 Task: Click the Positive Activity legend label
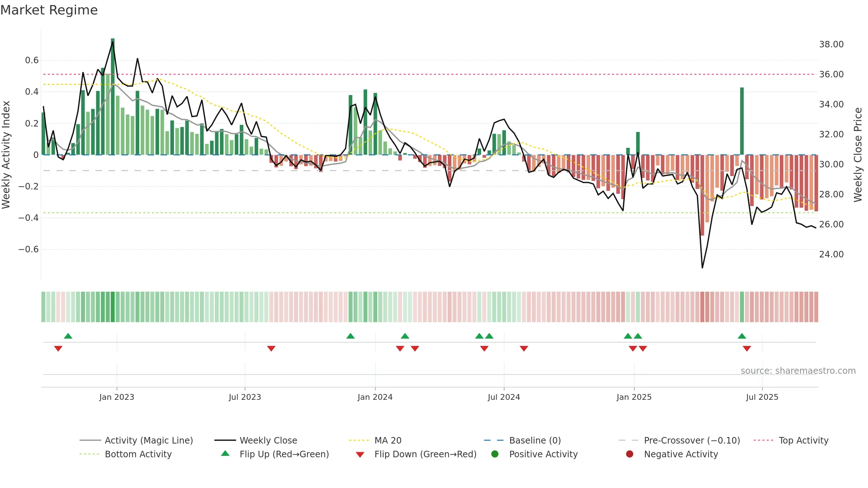pos(543,454)
